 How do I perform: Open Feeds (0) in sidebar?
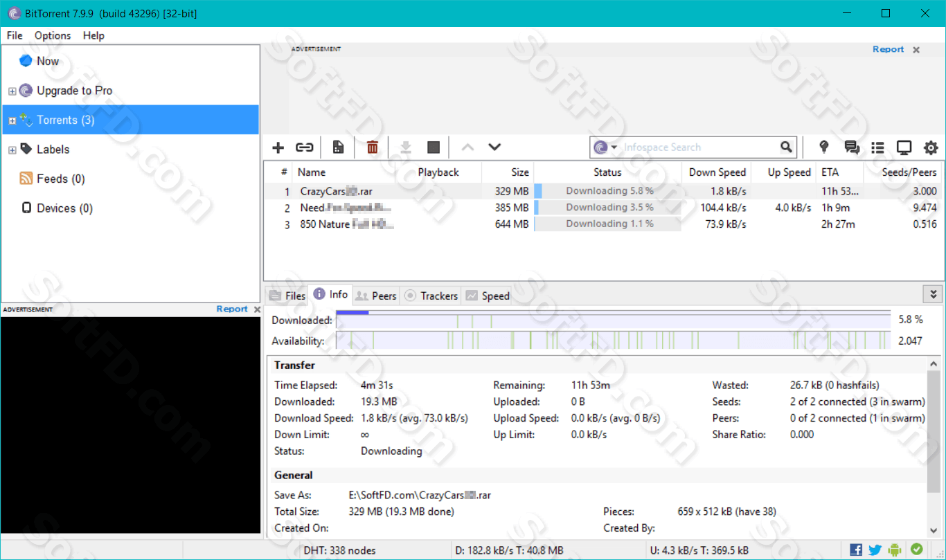(x=61, y=179)
